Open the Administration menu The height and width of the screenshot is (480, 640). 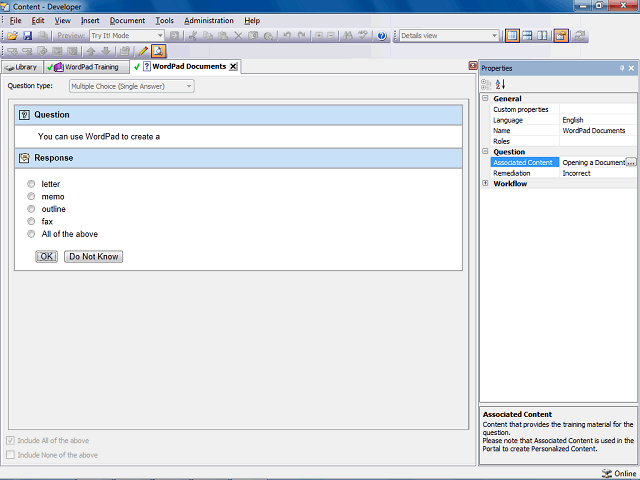(x=209, y=20)
